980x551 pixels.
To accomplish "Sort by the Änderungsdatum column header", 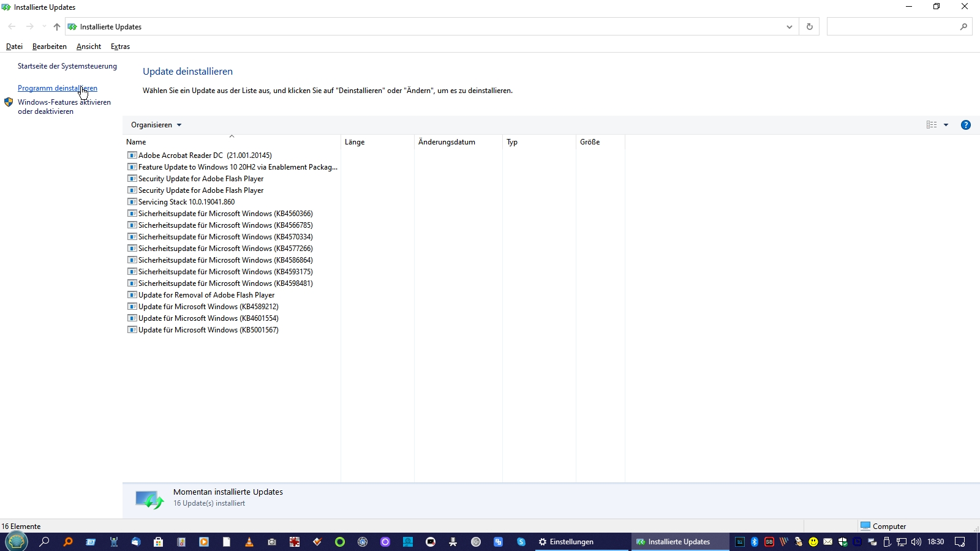I will click(458, 142).
